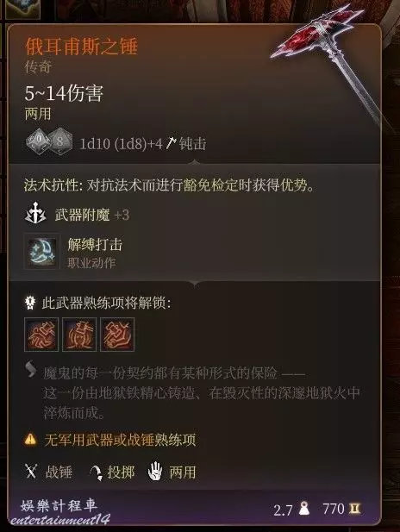Click the inventory slot above the tooltip
The width and height of the screenshot is (400, 532).
point(22,9)
